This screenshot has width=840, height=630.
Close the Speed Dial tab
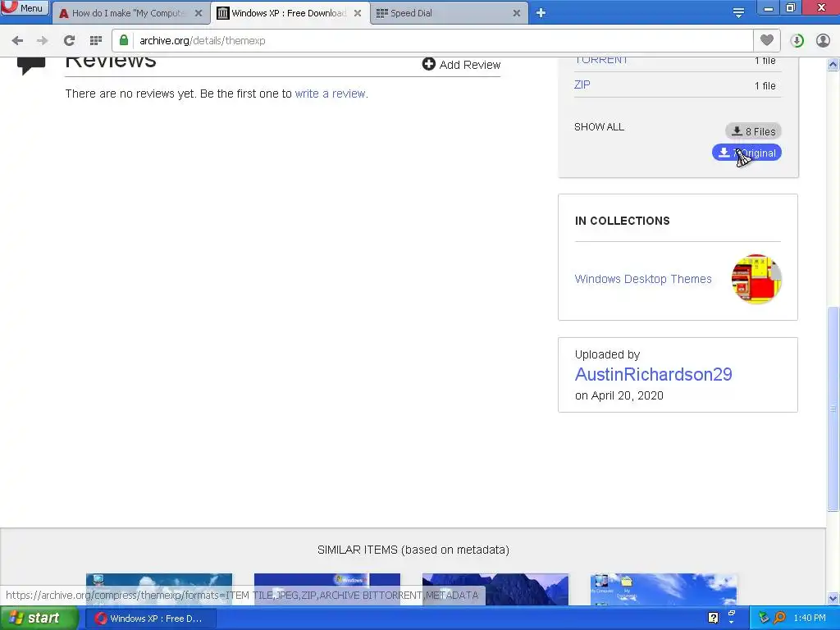click(x=517, y=13)
